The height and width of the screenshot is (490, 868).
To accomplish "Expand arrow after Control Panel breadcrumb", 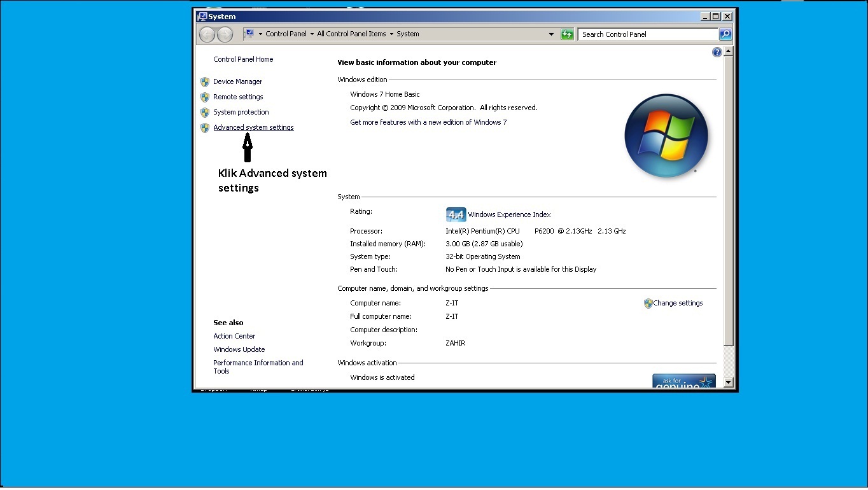I will click(x=312, y=34).
